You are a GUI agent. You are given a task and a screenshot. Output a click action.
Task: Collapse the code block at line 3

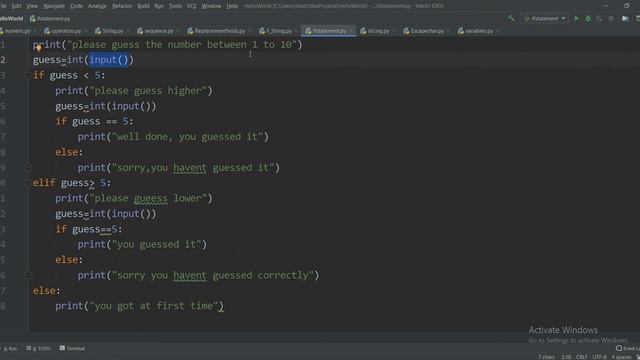pyautogui.click(x=28, y=76)
